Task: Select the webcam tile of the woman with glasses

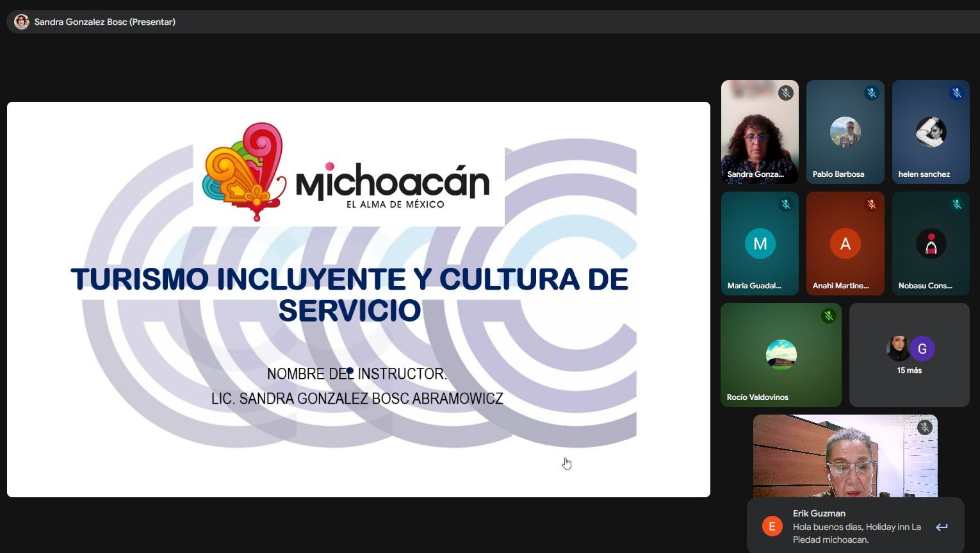Action: [845, 456]
